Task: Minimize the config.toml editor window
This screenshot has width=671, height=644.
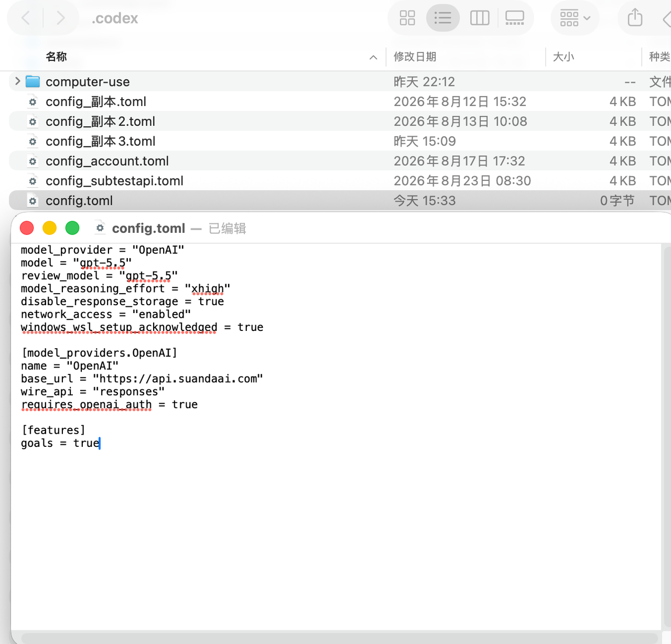Action: pos(50,228)
